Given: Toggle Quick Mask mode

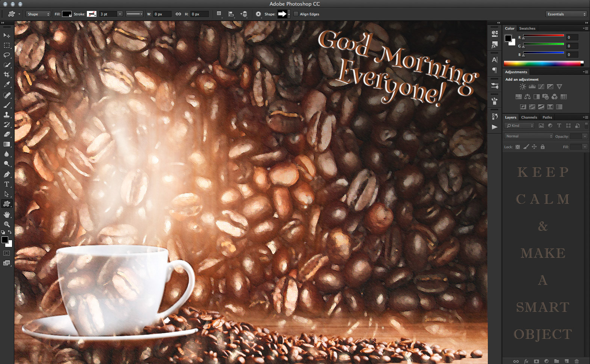Looking at the screenshot, I should [x=7, y=253].
